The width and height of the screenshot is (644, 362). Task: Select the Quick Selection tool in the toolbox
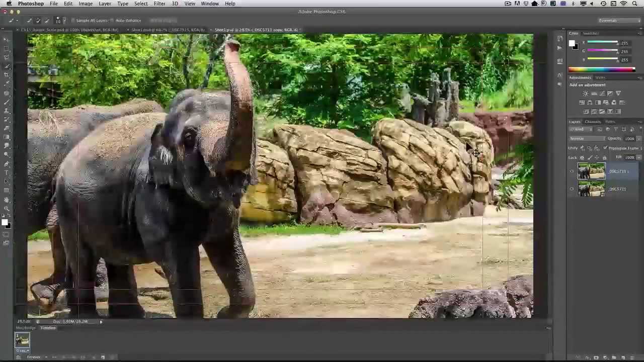(x=6, y=66)
